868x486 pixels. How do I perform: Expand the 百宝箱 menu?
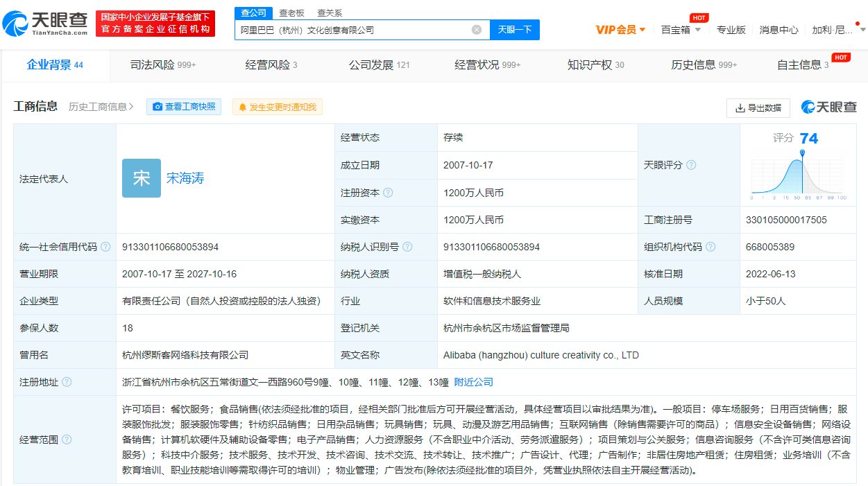coord(681,30)
